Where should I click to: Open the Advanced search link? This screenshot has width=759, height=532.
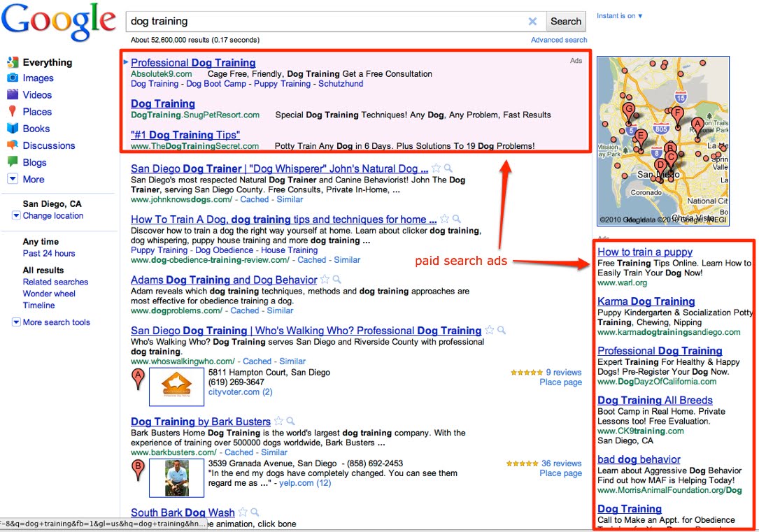point(559,40)
